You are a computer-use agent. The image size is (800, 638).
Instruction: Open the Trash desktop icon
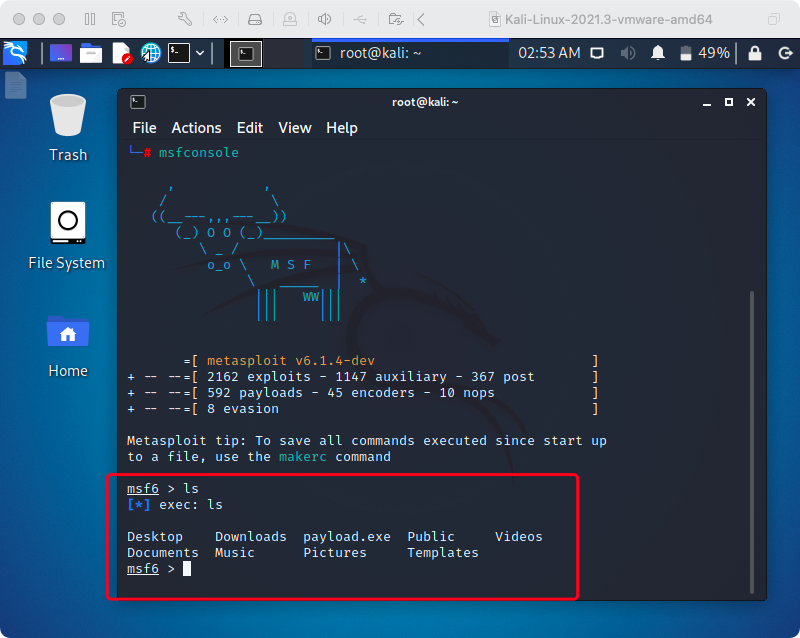click(68, 128)
